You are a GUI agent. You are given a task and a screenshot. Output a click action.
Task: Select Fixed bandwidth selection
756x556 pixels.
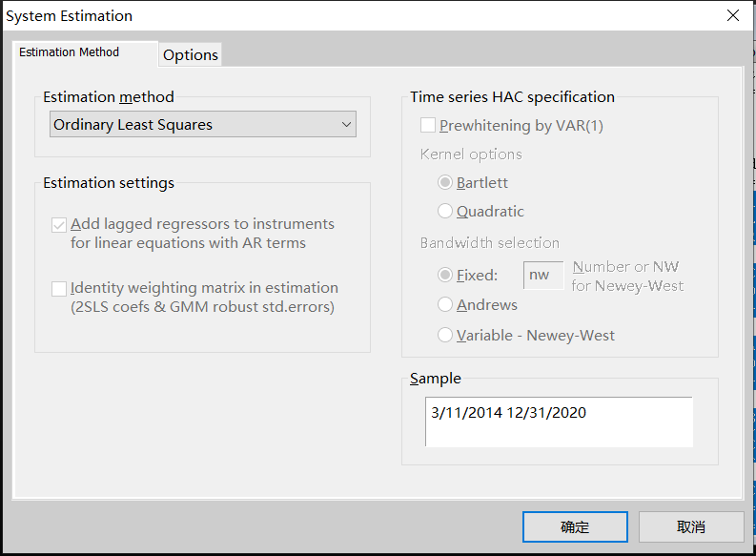pyautogui.click(x=445, y=276)
